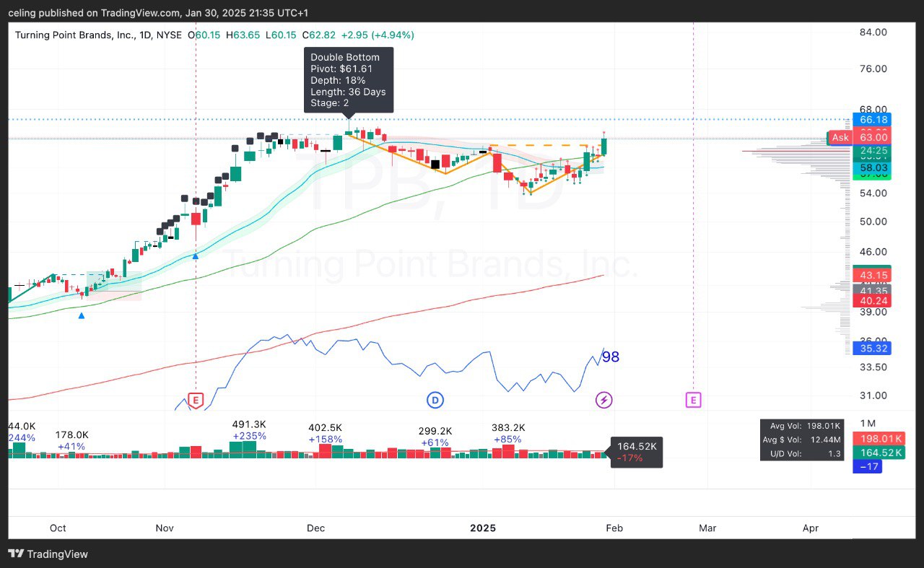924x568 pixels.
Task: Click the black candle in the double bottom
Action: point(435,165)
